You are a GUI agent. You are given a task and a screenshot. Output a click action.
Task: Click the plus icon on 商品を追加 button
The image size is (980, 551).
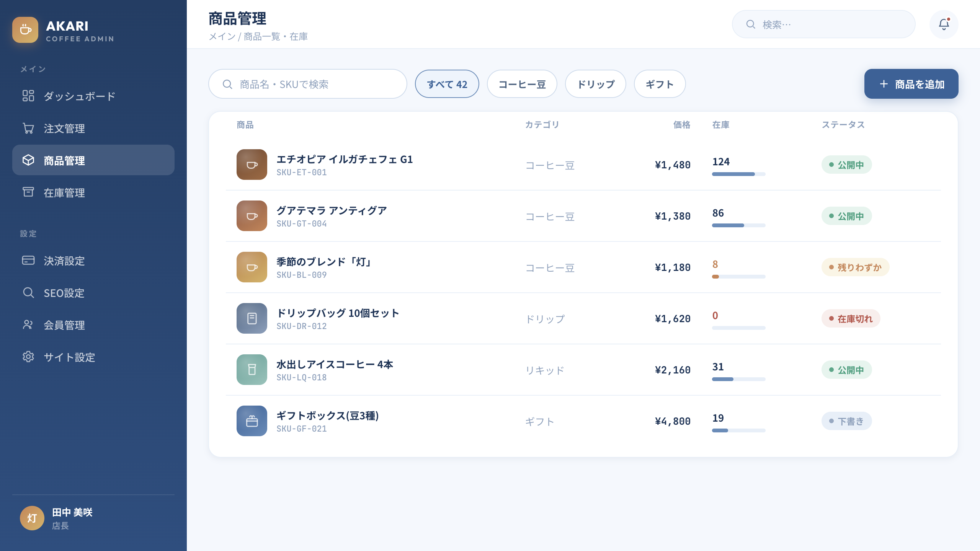pyautogui.click(x=884, y=84)
